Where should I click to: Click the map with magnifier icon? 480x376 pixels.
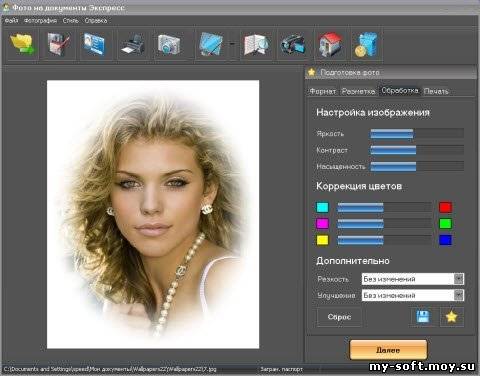click(256, 44)
